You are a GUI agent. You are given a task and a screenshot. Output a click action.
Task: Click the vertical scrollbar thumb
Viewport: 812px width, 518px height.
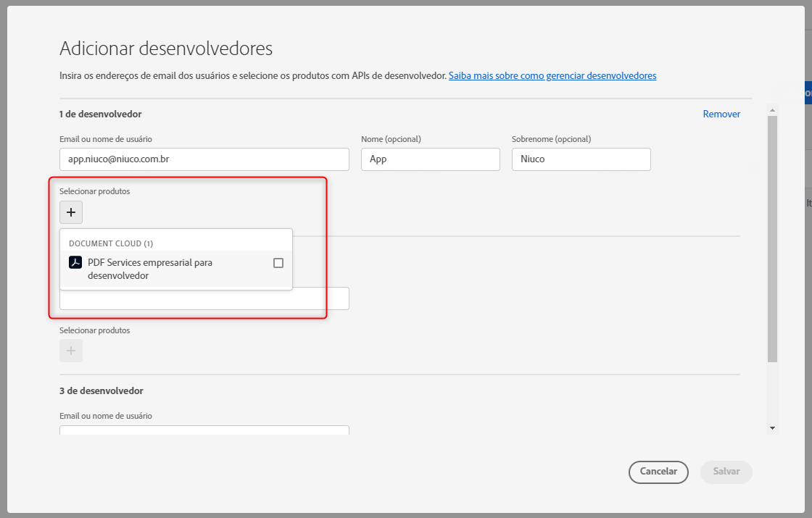[x=772, y=239]
